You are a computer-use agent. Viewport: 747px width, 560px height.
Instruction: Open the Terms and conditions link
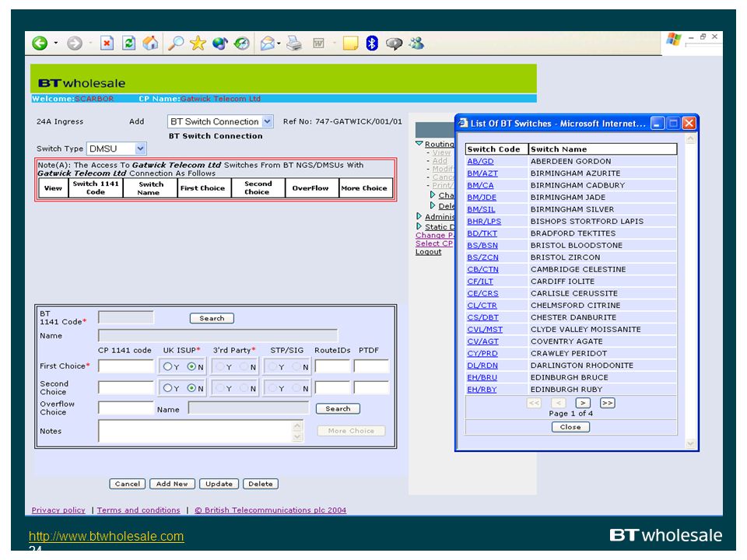[139, 510]
